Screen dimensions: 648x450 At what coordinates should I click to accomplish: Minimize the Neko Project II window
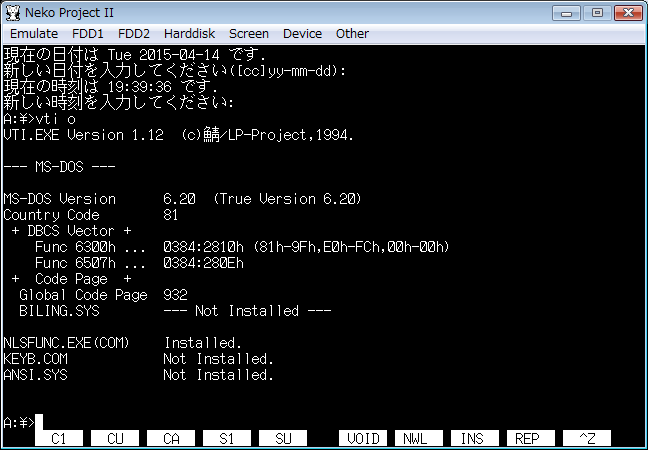point(567,13)
